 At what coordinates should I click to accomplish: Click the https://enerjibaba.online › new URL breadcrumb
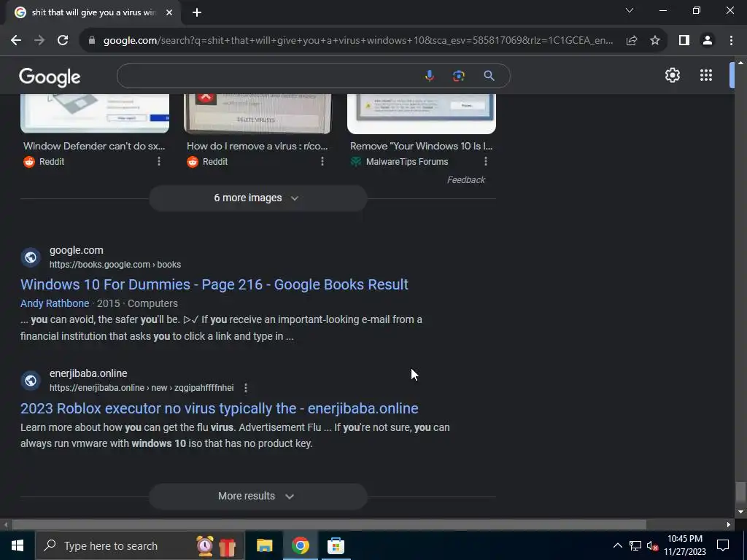(142, 388)
